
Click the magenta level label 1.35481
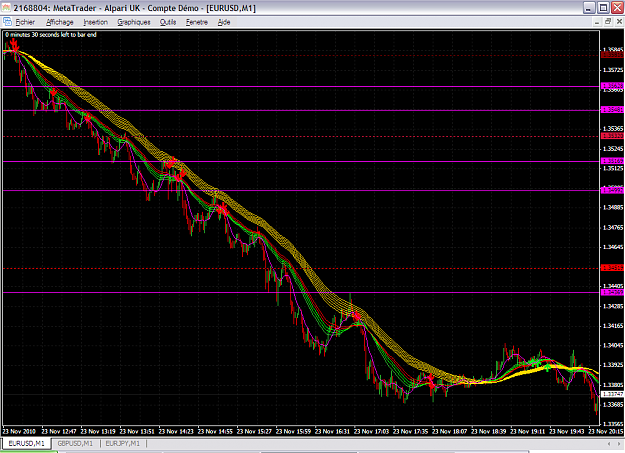pyautogui.click(x=612, y=110)
